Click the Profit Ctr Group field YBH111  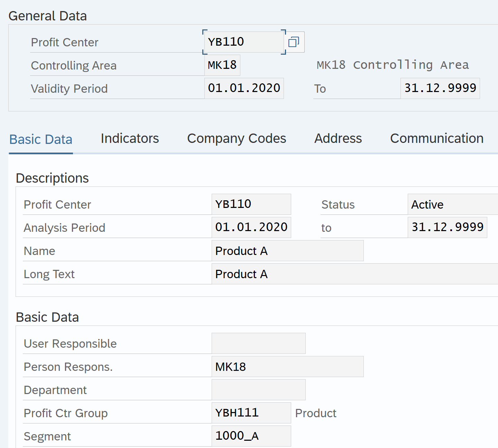click(251, 413)
